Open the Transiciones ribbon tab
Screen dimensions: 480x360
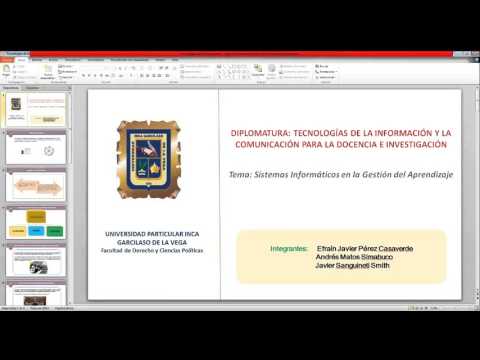(x=73, y=60)
